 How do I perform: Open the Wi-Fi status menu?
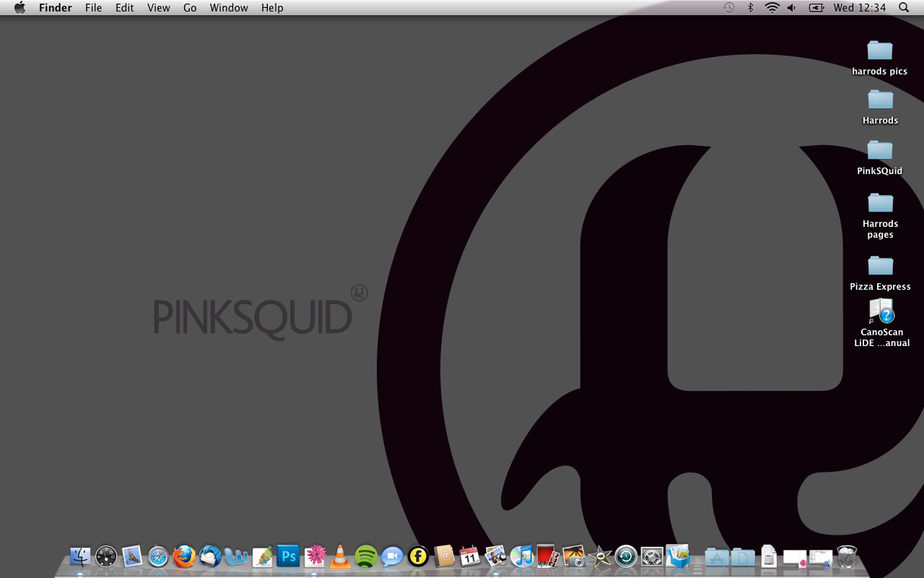pos(772,7)
